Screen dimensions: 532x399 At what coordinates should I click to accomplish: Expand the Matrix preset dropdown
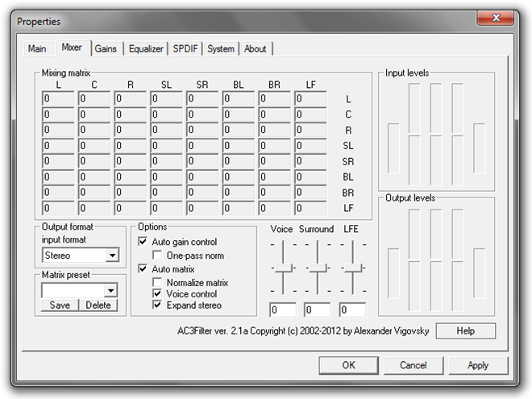pos(110,290)
